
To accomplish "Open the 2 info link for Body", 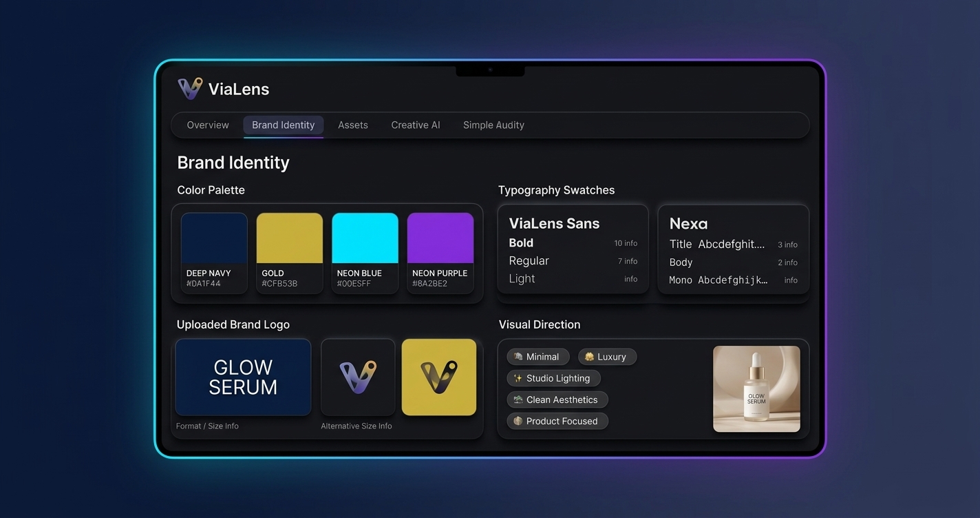I will (x=787, y=262).
